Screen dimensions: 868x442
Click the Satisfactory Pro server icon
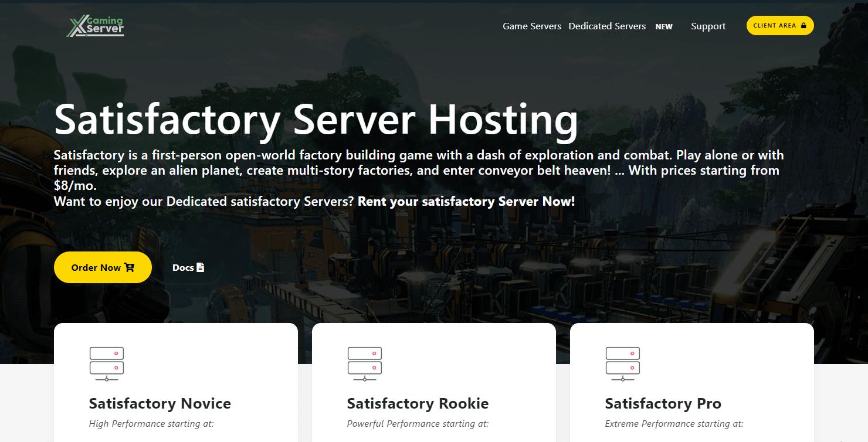623,364
